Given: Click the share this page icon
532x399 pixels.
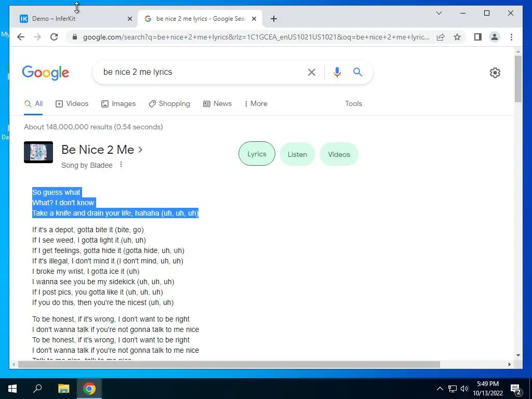Looking at the screenshot, I should [x=441, y=37].
